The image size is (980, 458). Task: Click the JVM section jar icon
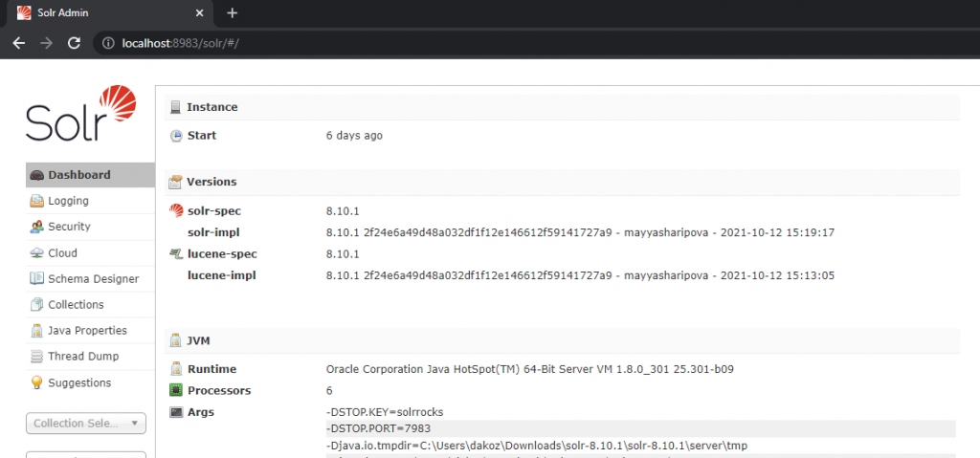pyautogui.click(x=176, y=341)
